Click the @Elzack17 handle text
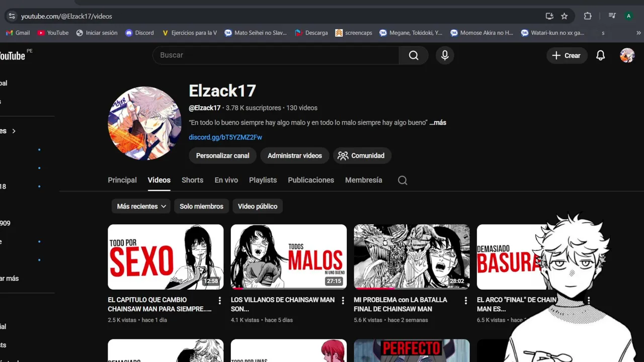The image size is (644, 362). click(x=205, y=108)
